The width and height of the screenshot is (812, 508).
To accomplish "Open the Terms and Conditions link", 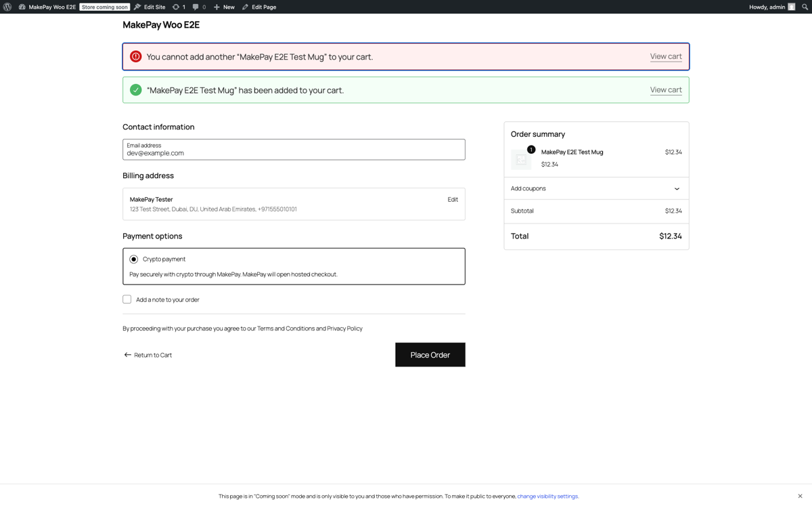I will pyautogui.click(x=286, y=329).
